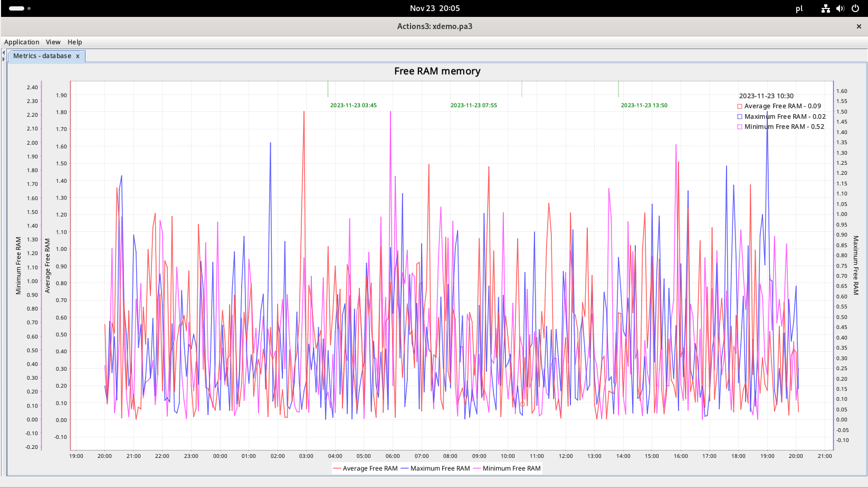Click the Average Free RAM legend entry
The image size is (868, 488).
tap(365, 468)
